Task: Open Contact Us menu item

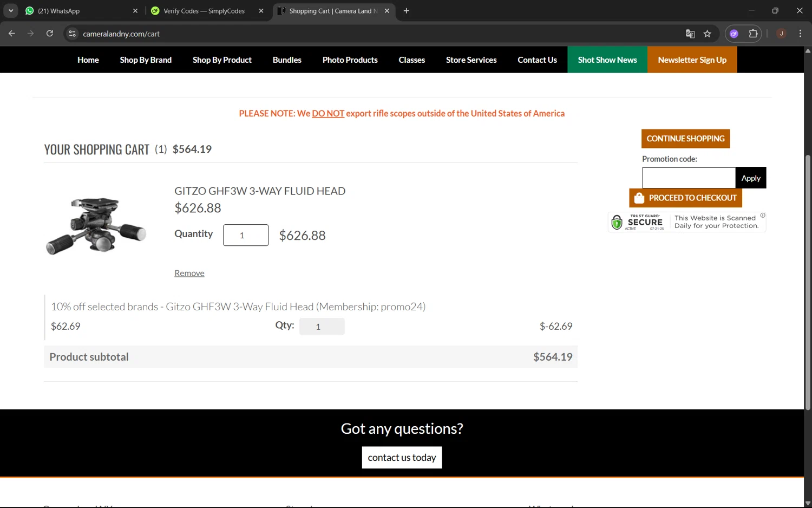Action: point(537,60)
